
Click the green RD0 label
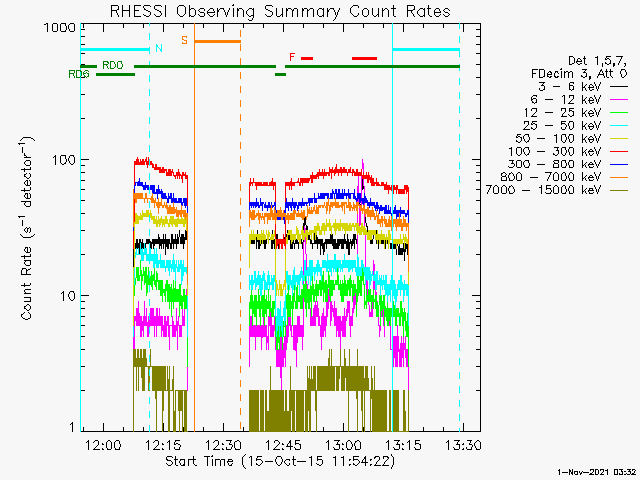[112, 66]
